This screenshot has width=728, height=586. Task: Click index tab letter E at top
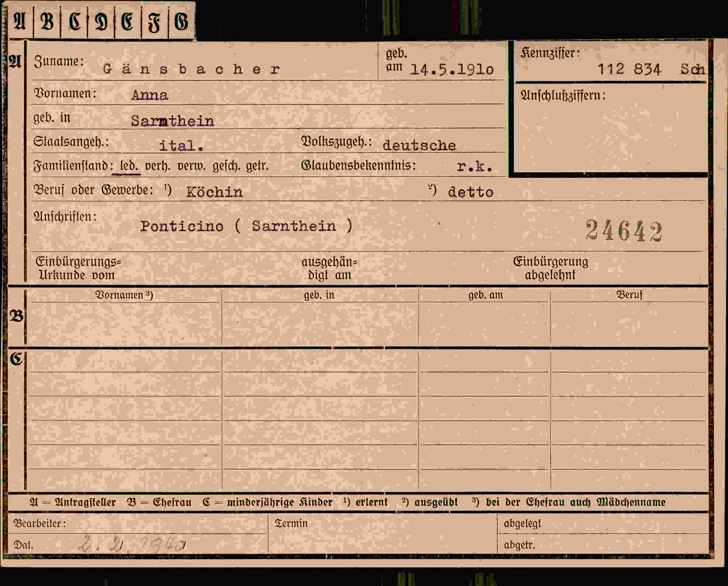pyautogui.click(x=127, y=22)
